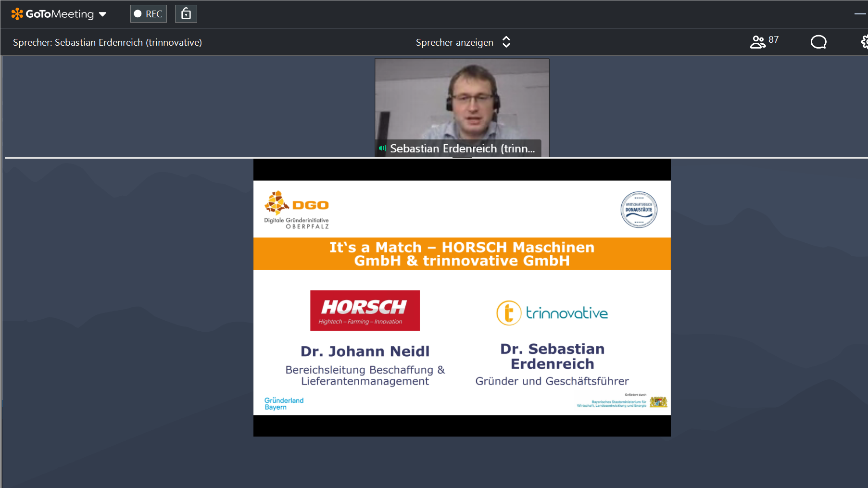The image size is (868, 488).
Task: Minimize the GoToMeeting window
Action: pyautogui.click(x=860, y=14)
